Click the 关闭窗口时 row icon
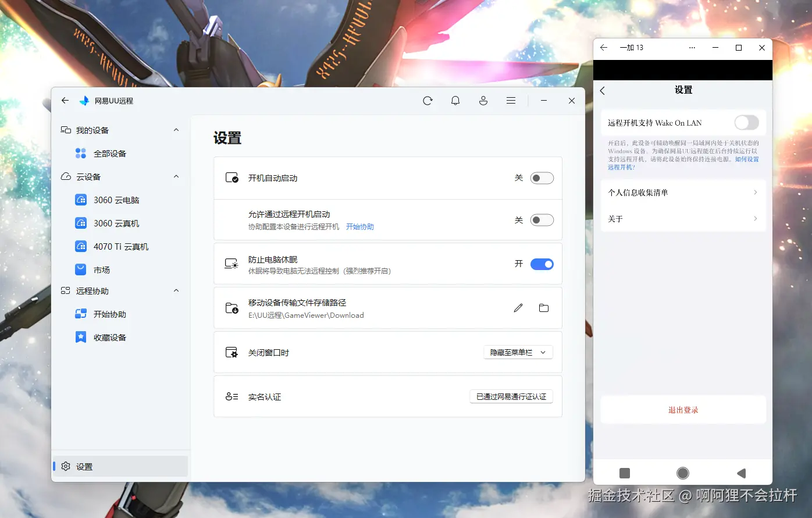This screenshot has width=812, height=518. click(x=232, y=353)
